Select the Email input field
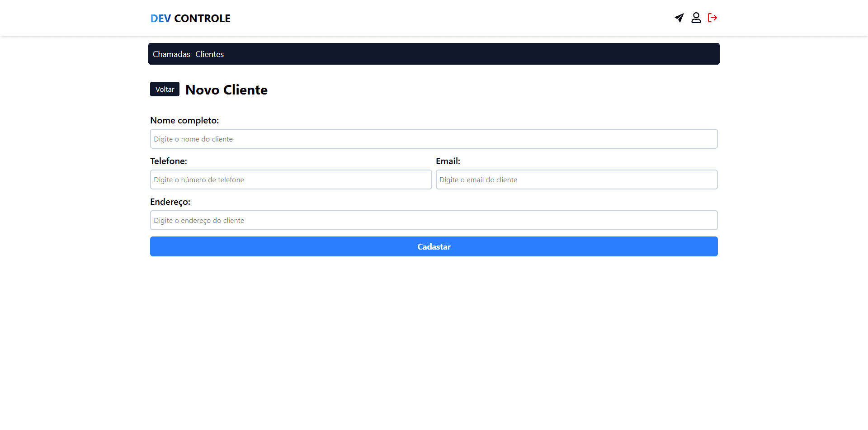868x430 pixels. click(576, 180)
